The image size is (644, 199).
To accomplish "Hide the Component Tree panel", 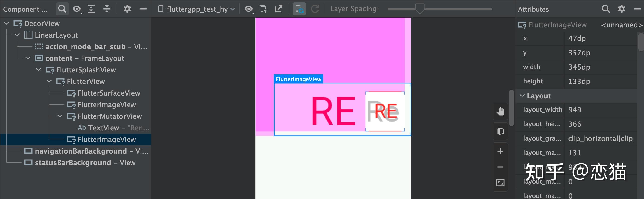I will [x=143, y=9].
